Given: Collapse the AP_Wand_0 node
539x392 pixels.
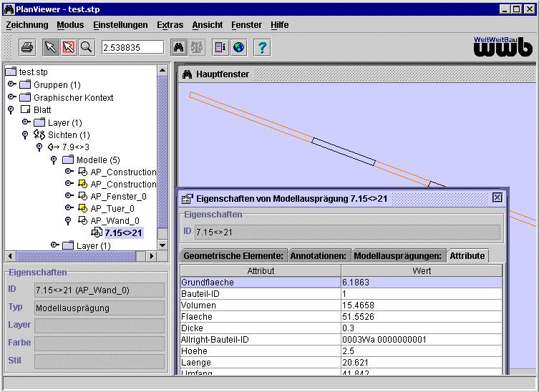Looking at the screenshot, I should pyautogui.click(x=68, y=221).
